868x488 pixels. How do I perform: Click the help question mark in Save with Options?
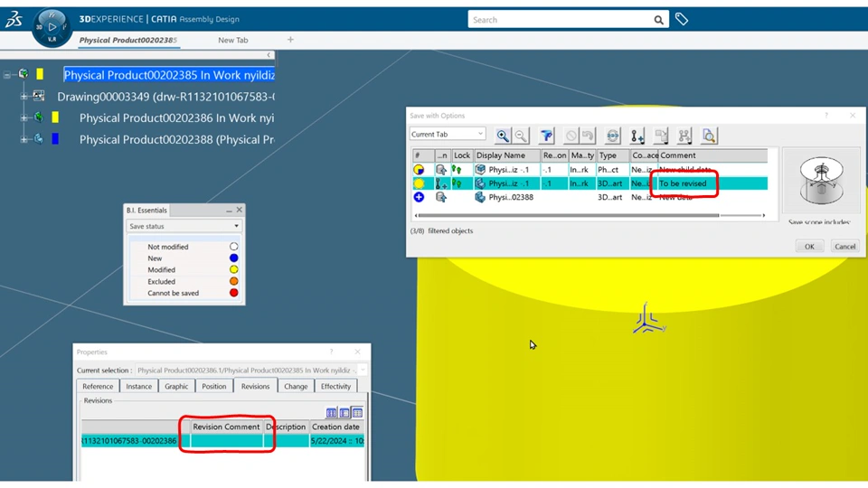click(x=826, y=115)
